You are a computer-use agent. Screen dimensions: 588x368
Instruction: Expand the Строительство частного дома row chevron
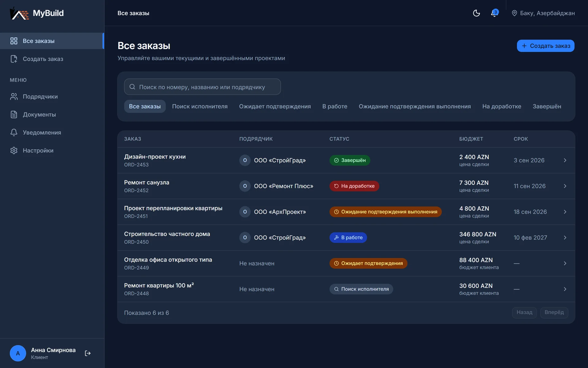tap(565, 238)
